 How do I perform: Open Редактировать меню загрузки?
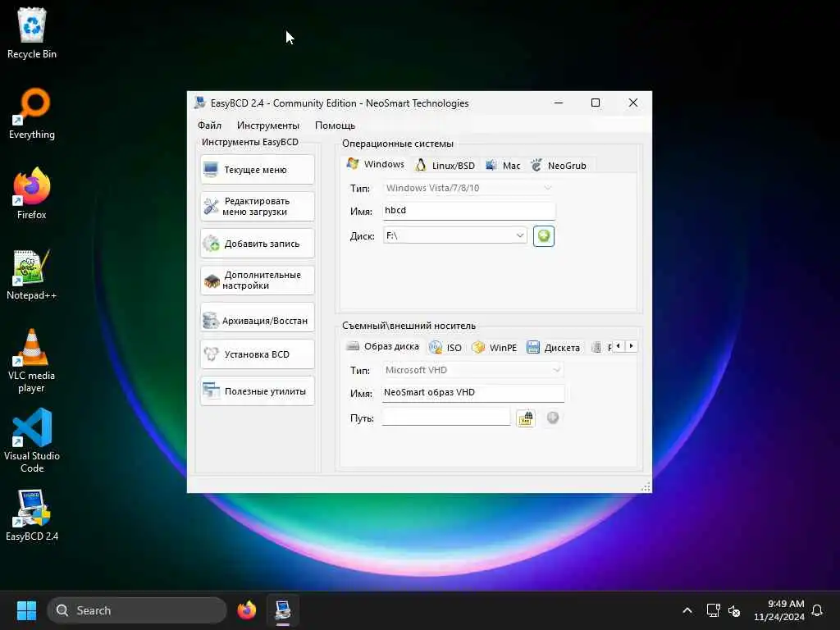click(257, 206)
